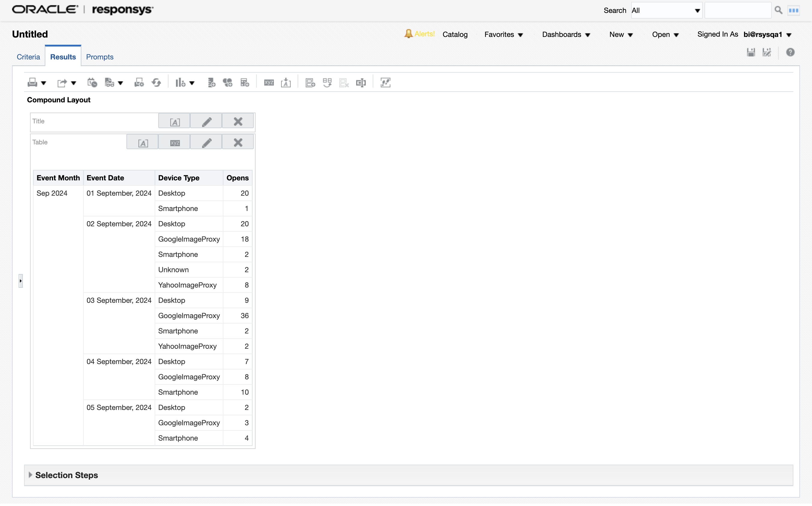Switch to the Criteria tab
Image resolution: width=812 pixels, height=506 pixels.
28,57
